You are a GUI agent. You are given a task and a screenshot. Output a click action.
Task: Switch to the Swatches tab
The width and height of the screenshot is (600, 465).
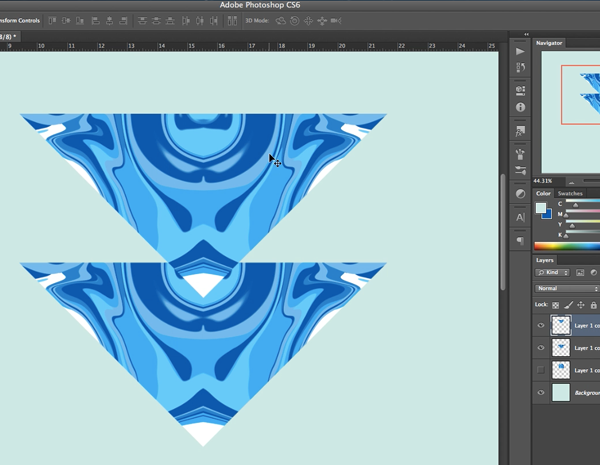click(570, 193)
